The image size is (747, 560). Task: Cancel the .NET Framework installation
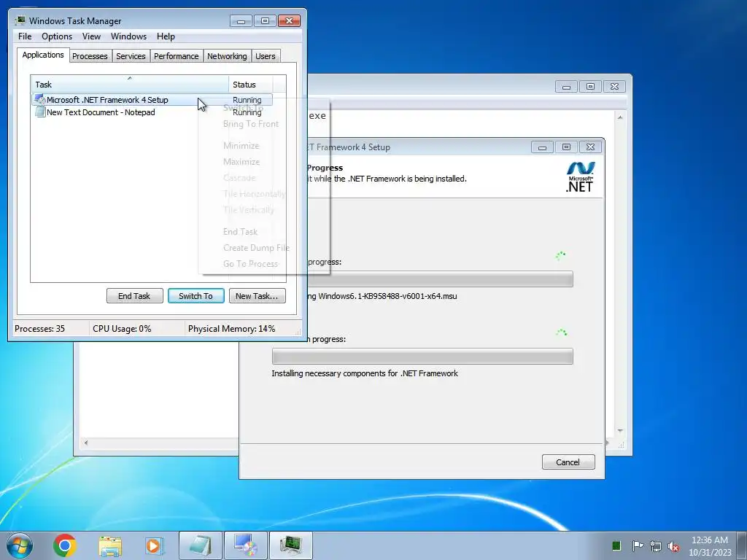click(x=568, y=462)
